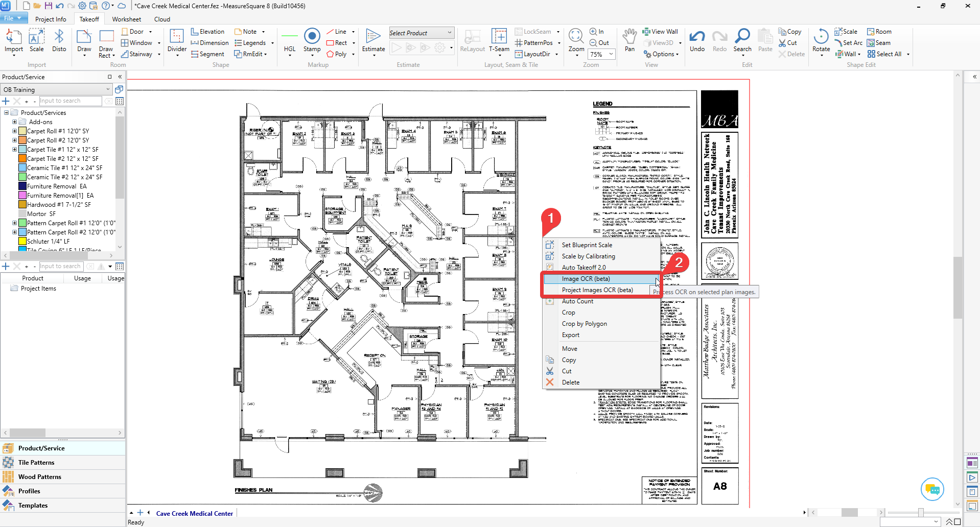This screenshot has width=980, height=527.
Task: Select the Project Items tree row
Action: (38, 289)
